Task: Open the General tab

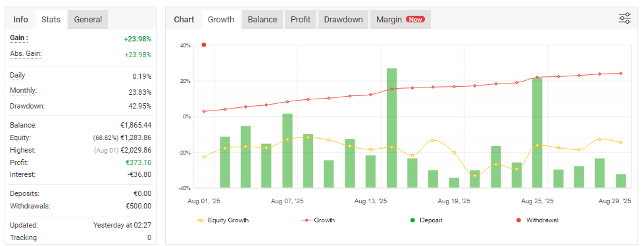Action: point(88,19)
